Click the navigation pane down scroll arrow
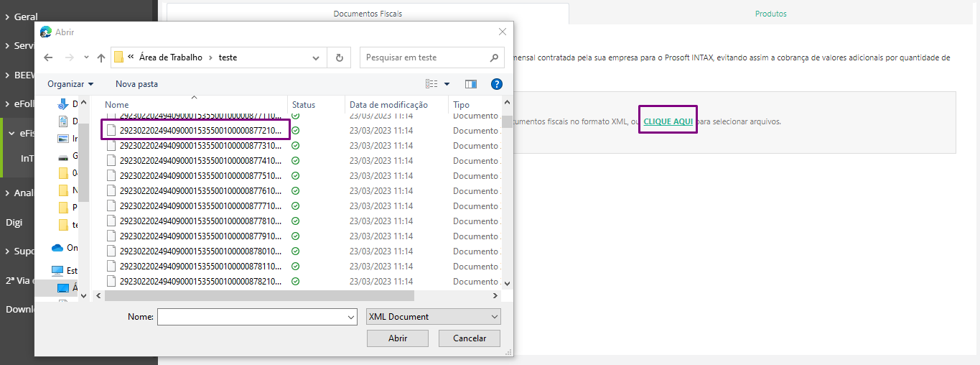Screen dimensions: 980x365 (x=83, y=295)
